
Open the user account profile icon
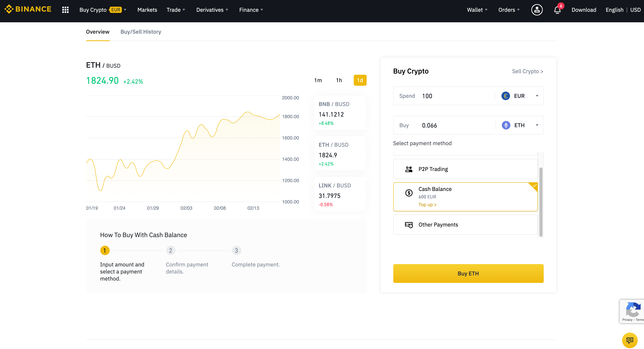[537, 10]
